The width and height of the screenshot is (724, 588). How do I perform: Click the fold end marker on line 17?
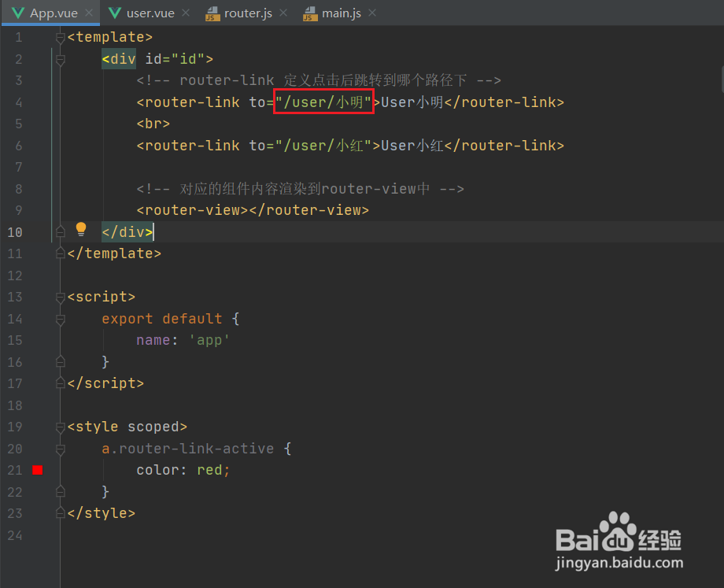pos(60,383)
